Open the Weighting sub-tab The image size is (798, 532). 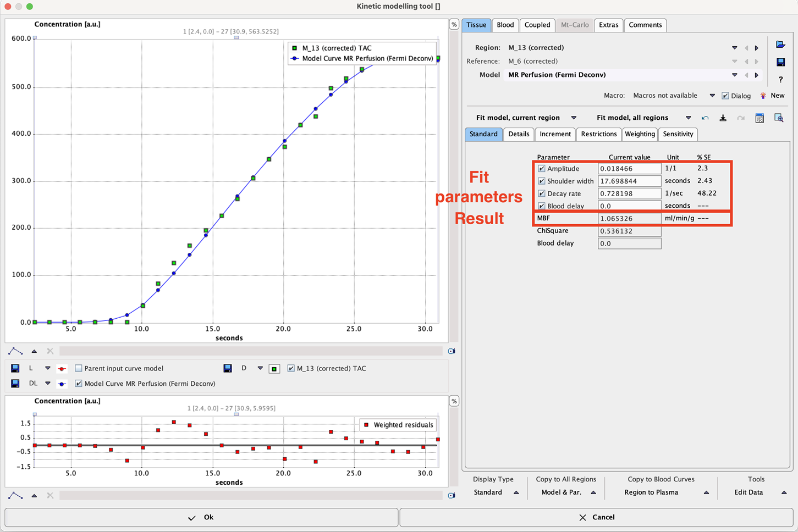[x=640, y=134]
